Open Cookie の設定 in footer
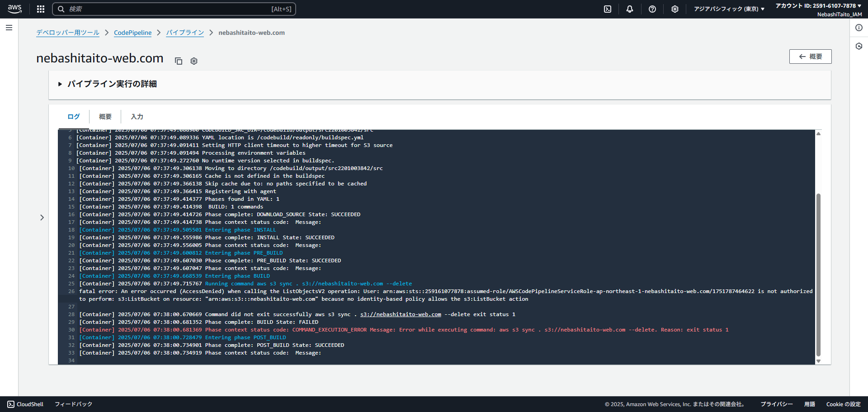Image resolution: width=868 pixels, height=412 pixels. tap(843, 404)
